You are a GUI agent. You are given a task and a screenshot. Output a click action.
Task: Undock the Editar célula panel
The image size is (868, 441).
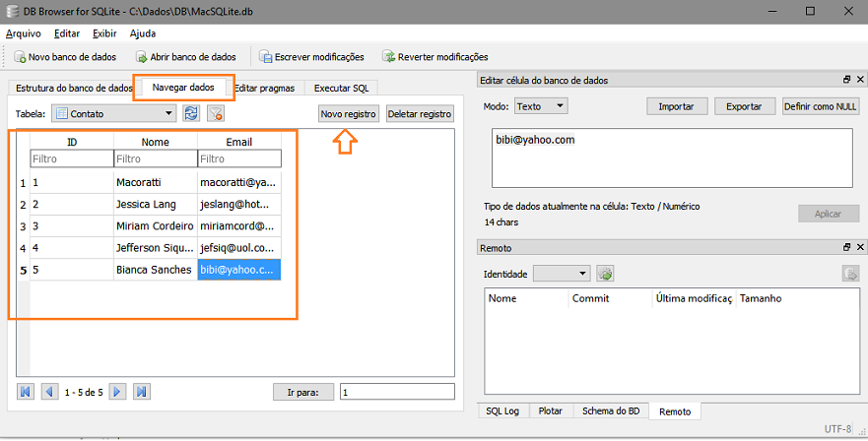pos(847,80)
